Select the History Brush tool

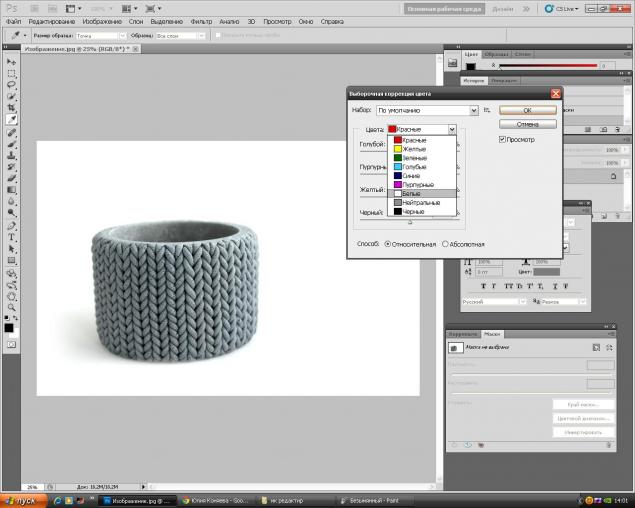click(x=11, y=167)
